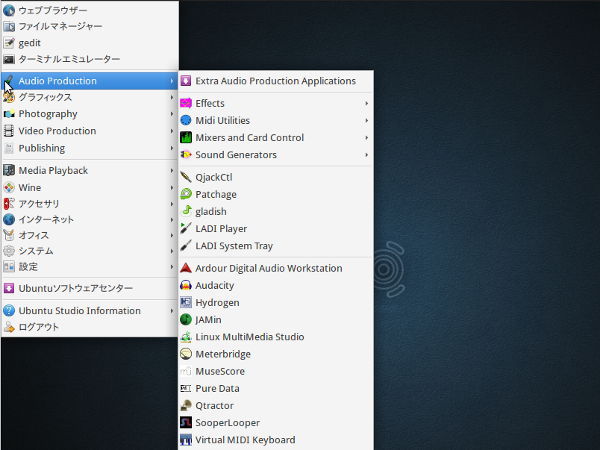Open the Audio Production menu category

[x=90, y=81]
